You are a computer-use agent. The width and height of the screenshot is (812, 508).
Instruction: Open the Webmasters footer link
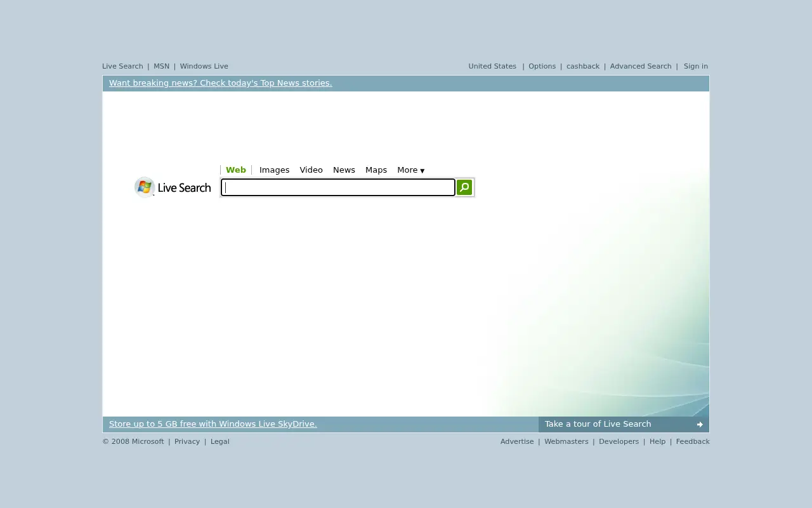[x=566, y=441]
